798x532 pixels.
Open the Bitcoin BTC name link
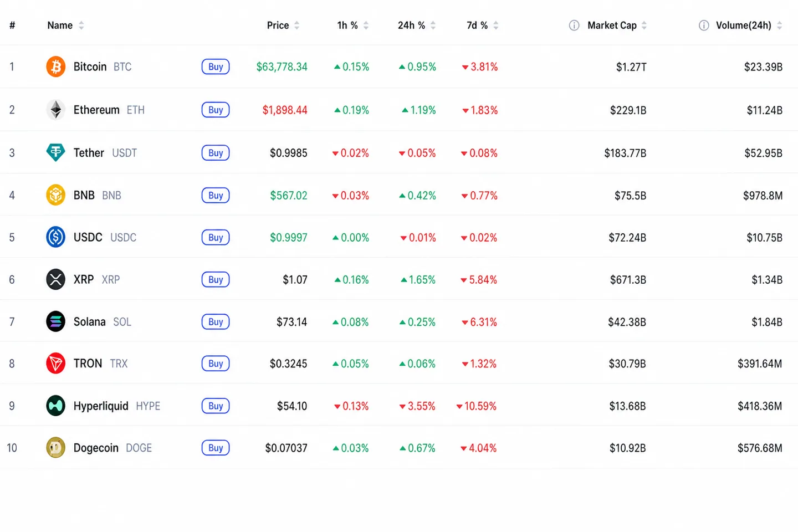coord(103,66)
